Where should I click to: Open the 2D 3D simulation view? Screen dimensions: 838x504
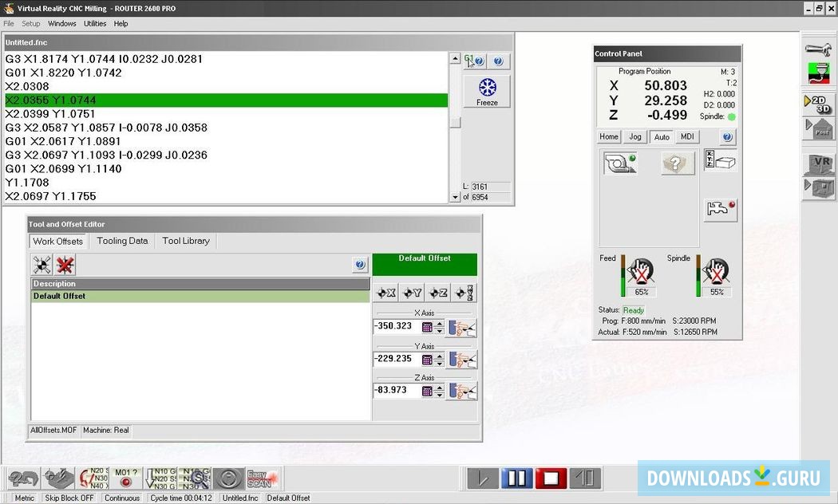click(818, 104)
